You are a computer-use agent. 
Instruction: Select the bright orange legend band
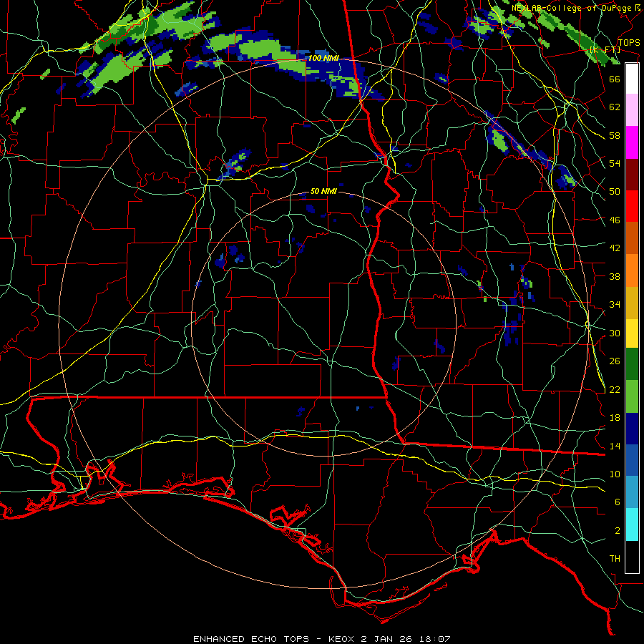tap(632, 270)
